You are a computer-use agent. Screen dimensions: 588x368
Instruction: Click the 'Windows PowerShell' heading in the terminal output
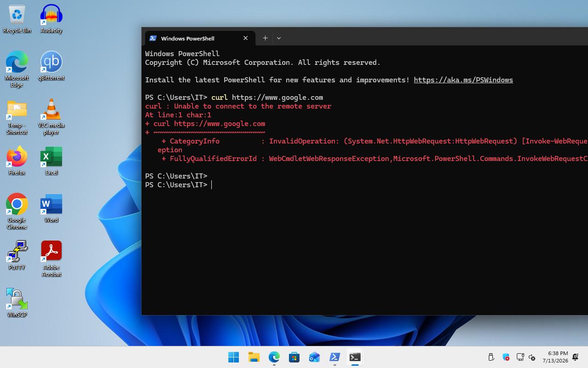[x=182, y=54]
